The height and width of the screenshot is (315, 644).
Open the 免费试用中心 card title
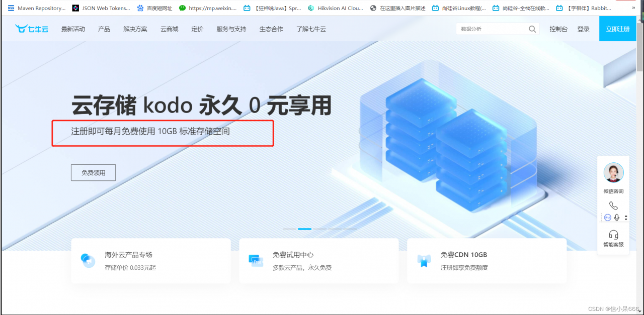(293, 255)
